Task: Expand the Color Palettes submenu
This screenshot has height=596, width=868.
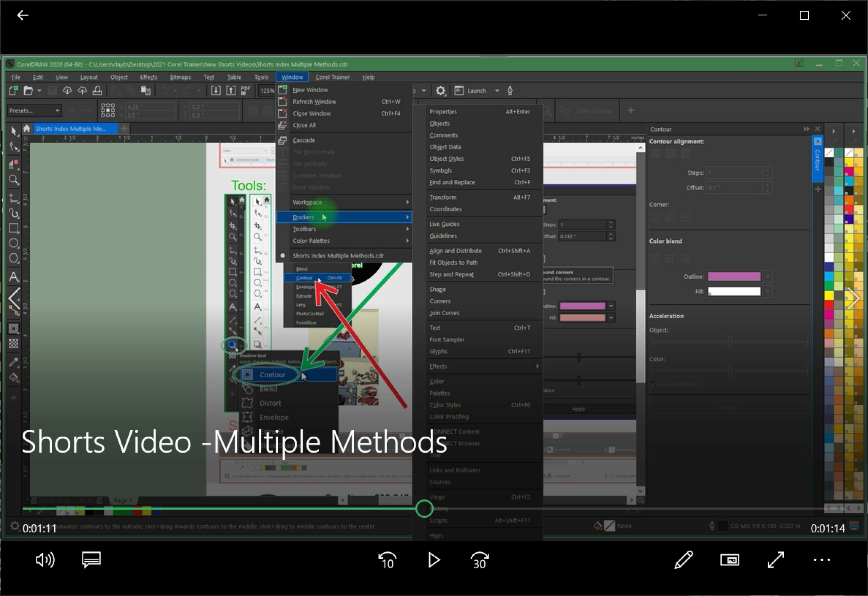Action: pos(344,241)
